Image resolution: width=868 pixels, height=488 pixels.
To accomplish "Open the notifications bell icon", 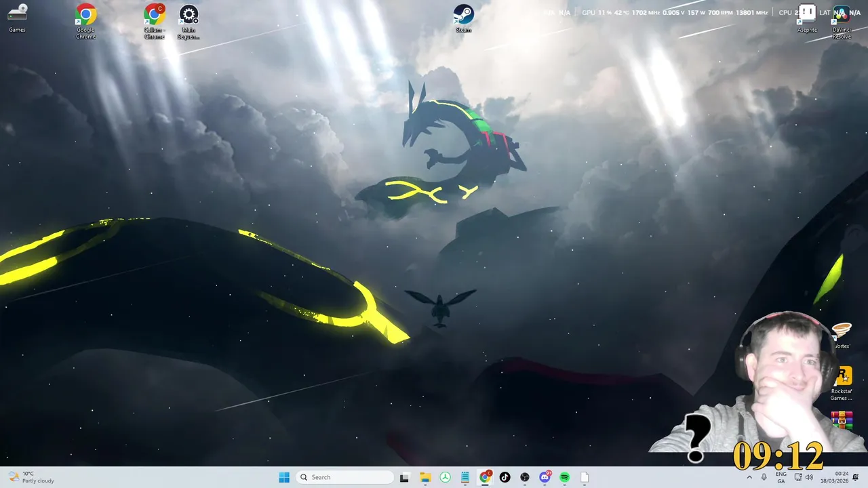I will (856, 477).
